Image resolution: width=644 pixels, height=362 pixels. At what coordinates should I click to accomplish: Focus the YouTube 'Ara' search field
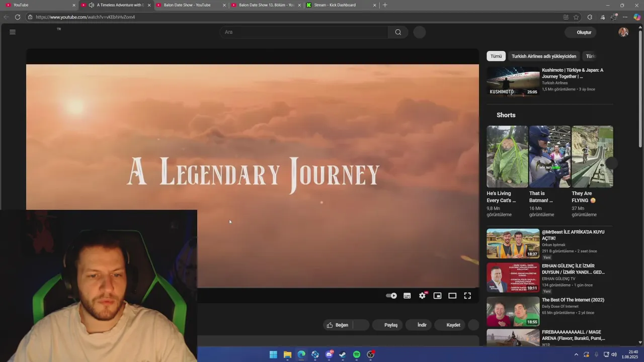(x=303, y=32)
